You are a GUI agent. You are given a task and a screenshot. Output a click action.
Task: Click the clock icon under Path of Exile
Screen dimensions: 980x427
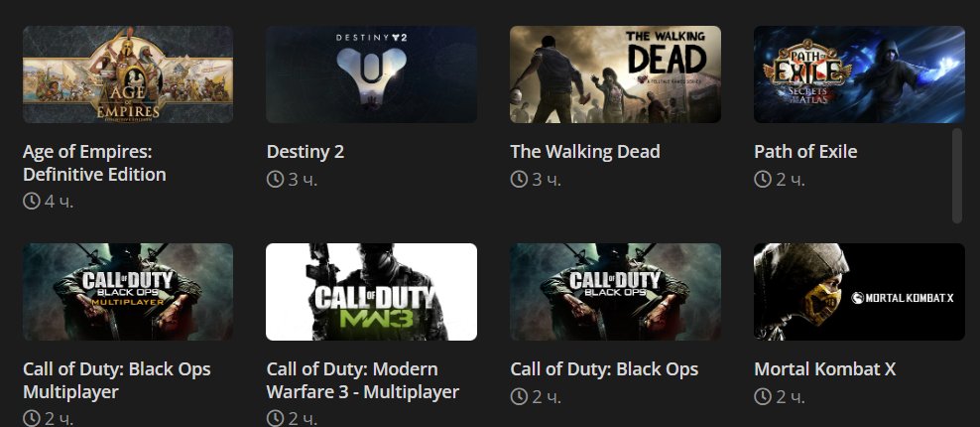coord(763,180)
